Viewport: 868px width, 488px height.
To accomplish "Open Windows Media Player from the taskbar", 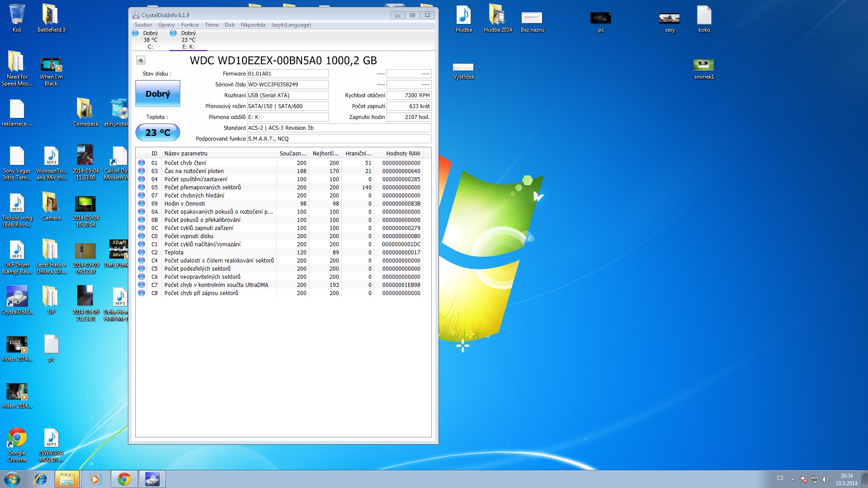I will (x=95, y=479).
